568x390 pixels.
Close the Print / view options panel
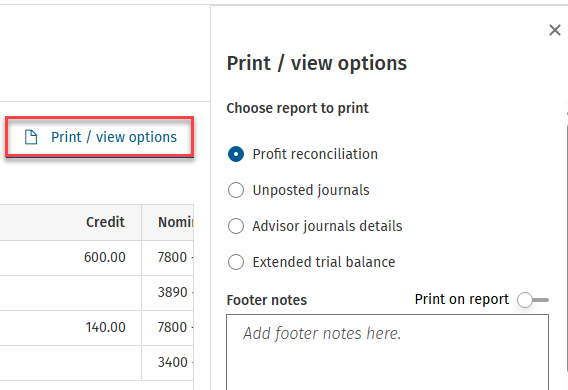pyautogui.click(x=555, y=30)
